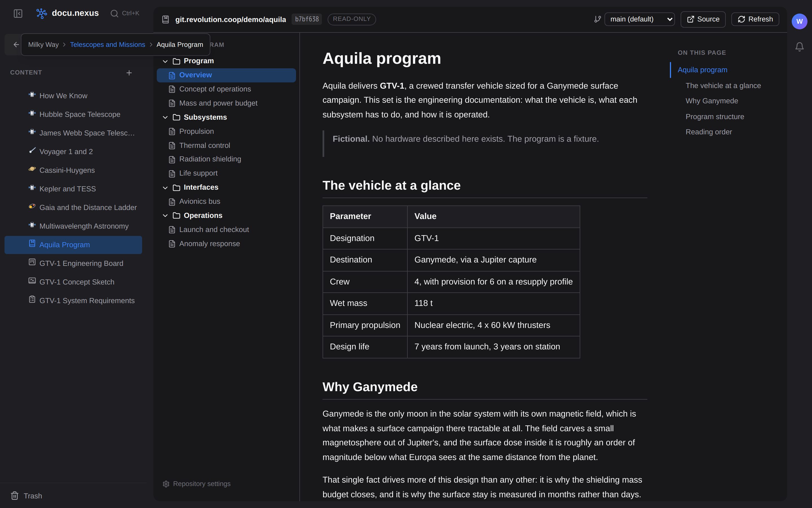
Task: Click Gaia and the Distance Ladder icon
Action: 32,206
